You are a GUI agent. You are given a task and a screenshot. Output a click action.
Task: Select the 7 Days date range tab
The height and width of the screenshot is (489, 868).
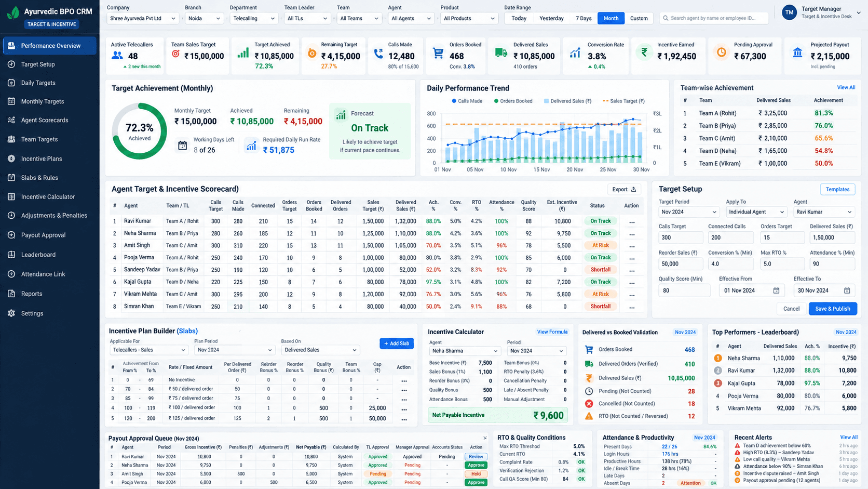tap(584, 18)
